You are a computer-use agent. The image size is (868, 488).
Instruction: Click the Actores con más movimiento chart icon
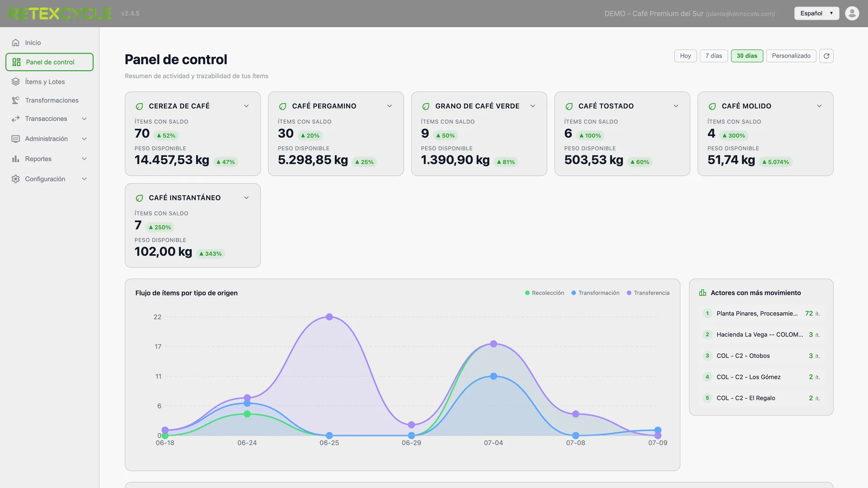(x=703, y=293)
